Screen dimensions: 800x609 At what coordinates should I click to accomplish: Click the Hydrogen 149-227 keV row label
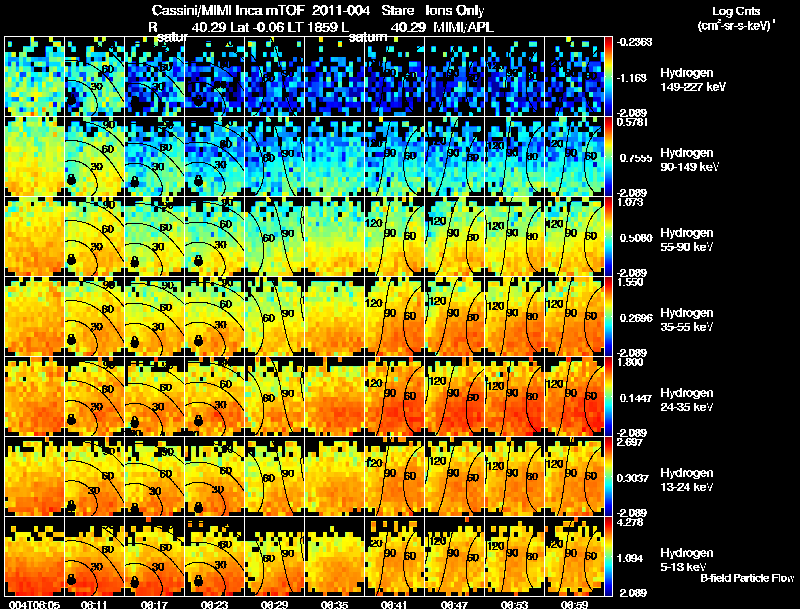[x=692, y=80]
